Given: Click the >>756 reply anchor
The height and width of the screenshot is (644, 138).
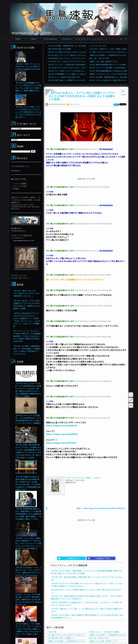Looking at the screenshot, I should point(50,401).
